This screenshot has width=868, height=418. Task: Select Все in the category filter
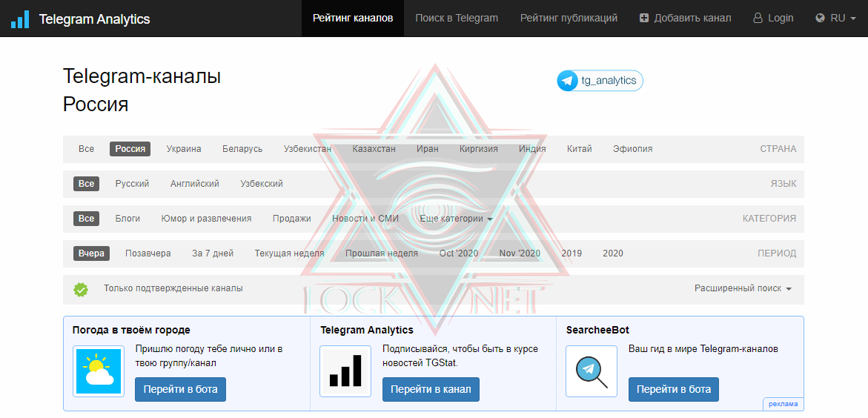[87, 219]
